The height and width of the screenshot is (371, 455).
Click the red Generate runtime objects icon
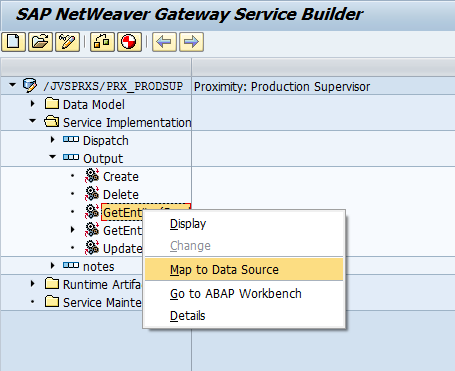click(x=129, y=42)
